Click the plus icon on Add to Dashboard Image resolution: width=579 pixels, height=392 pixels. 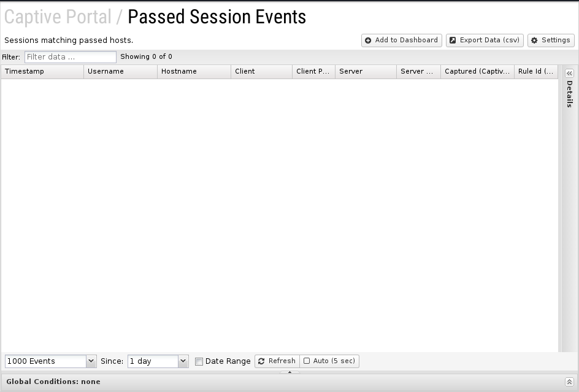pyautogui.click(x=368, y=40)
